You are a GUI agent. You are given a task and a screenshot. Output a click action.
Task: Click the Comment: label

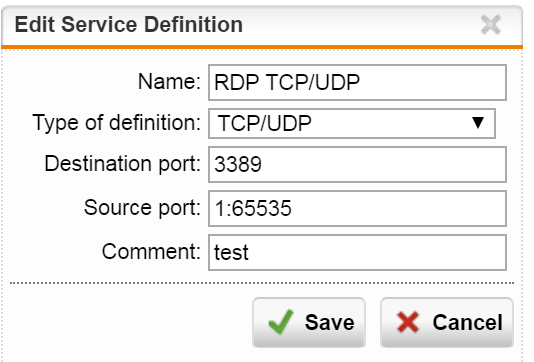tap(151, 252)
